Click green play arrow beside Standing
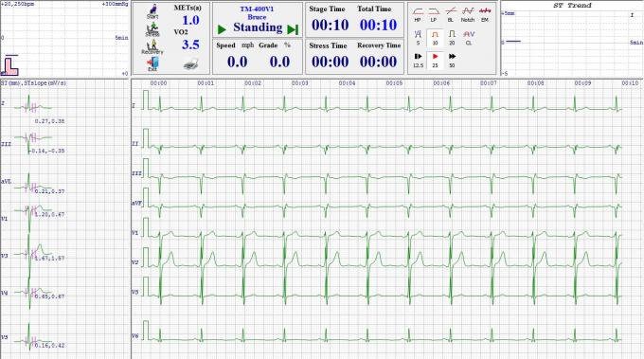 [x=222, y=29]
